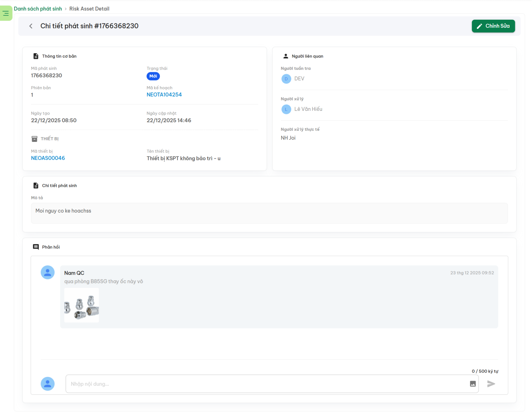Viewport: 532px width, 419px height.
Task: Open the Danh sách phát sinh breadcrumb
Action: click(38, 9)
